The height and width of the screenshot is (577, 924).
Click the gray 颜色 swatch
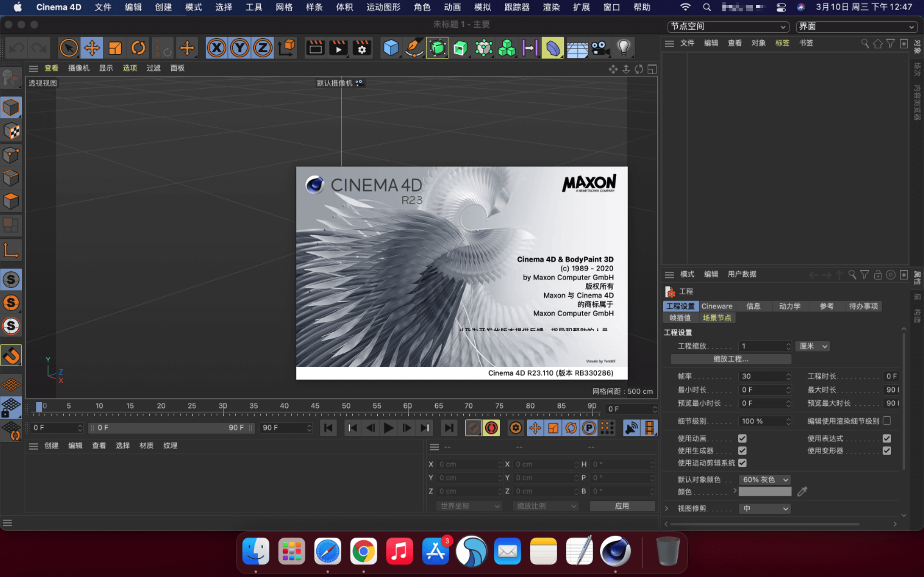[765, 491]
